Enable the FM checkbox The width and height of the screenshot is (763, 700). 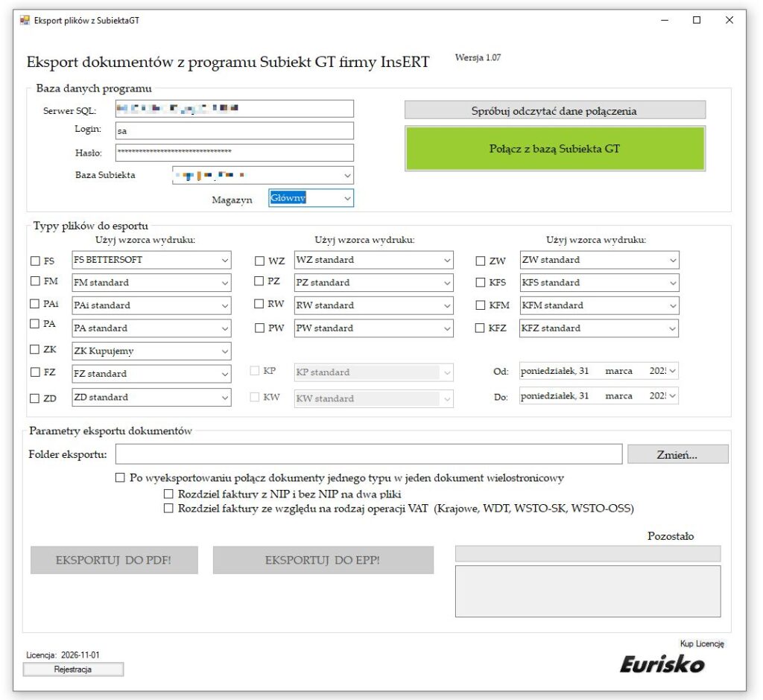pos(35,281)
